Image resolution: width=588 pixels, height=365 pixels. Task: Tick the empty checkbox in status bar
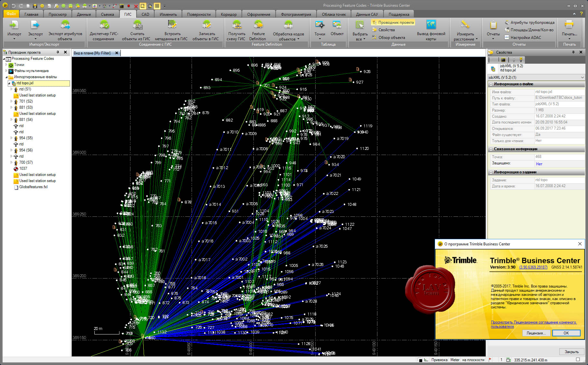(578, 360)
